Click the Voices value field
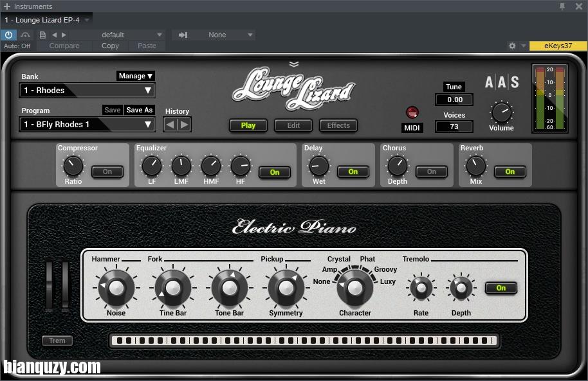The image size is (588, 381). [x=454, y=127]
